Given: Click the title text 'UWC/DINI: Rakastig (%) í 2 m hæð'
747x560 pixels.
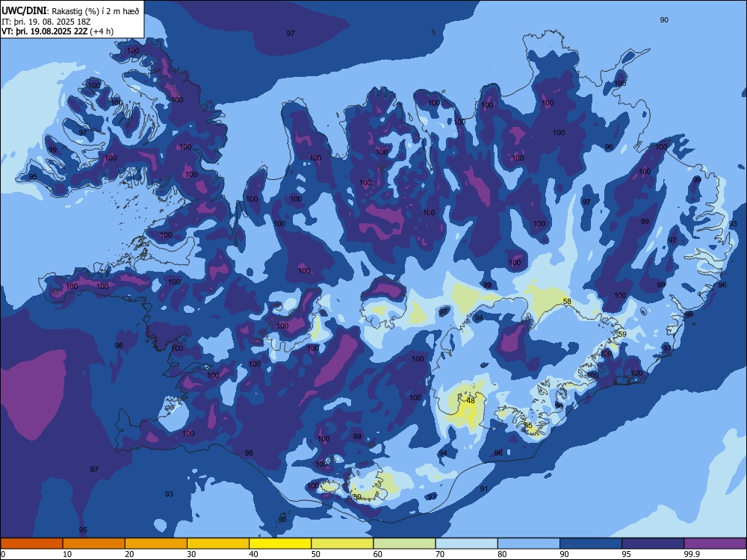Looking at the screenshot, I should point(70,11).
